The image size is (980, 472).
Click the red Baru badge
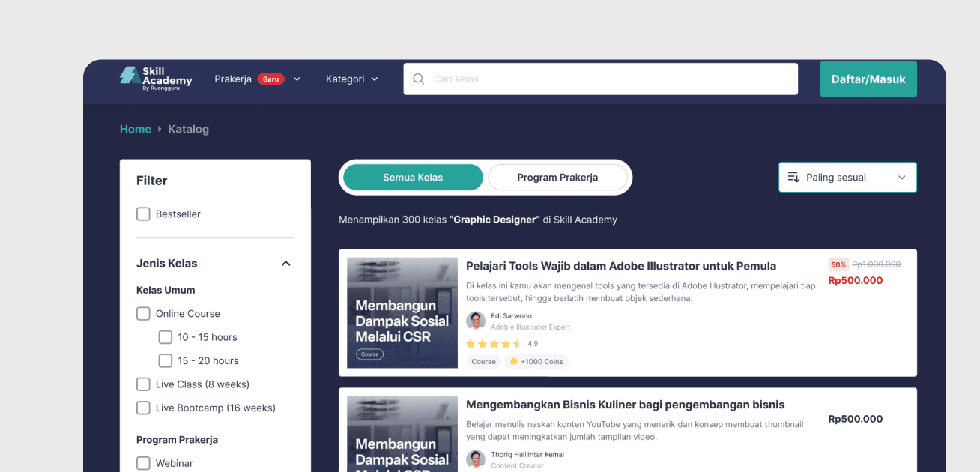270,79
